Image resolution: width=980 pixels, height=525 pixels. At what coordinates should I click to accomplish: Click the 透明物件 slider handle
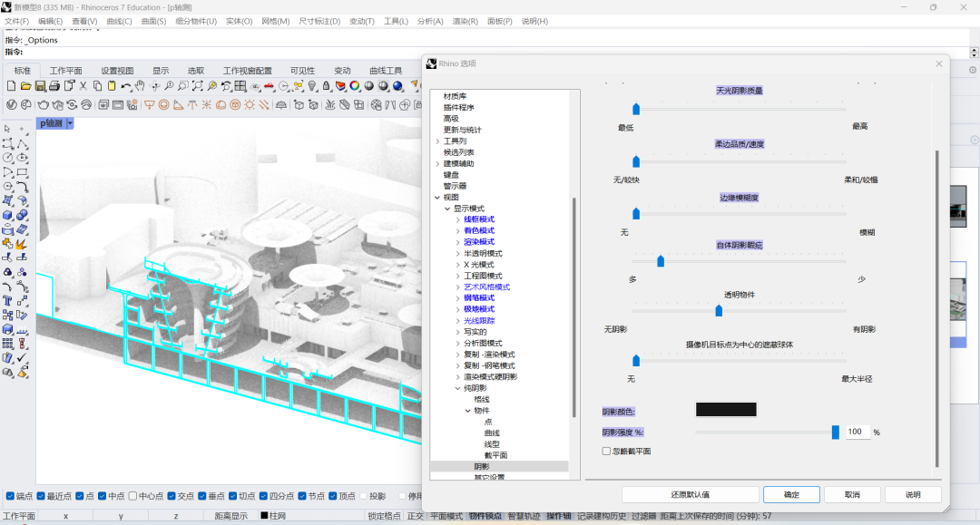tap(719, 310)
